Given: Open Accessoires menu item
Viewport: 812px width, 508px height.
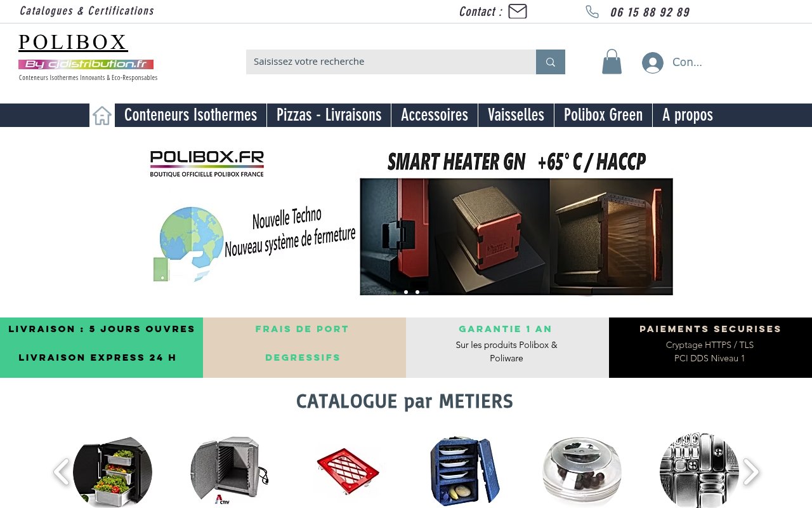Looking at the screenshot, I should pos(435,115).
